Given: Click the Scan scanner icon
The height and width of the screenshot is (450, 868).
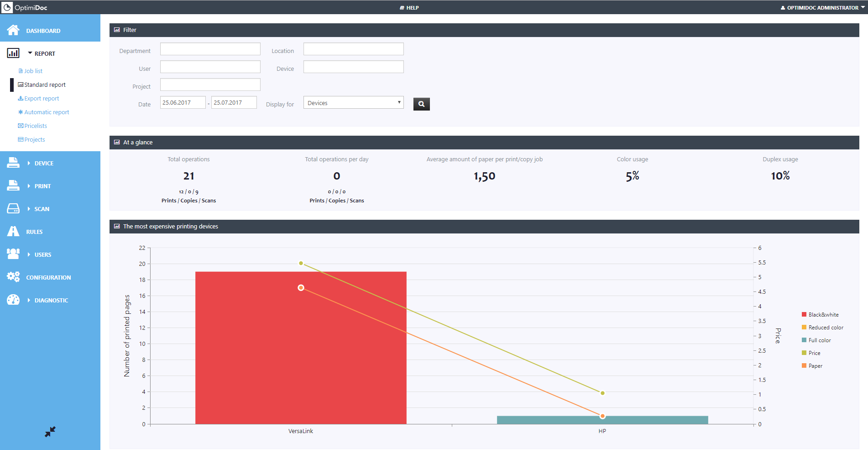Looking at the screenshot, I should point(13,208).
